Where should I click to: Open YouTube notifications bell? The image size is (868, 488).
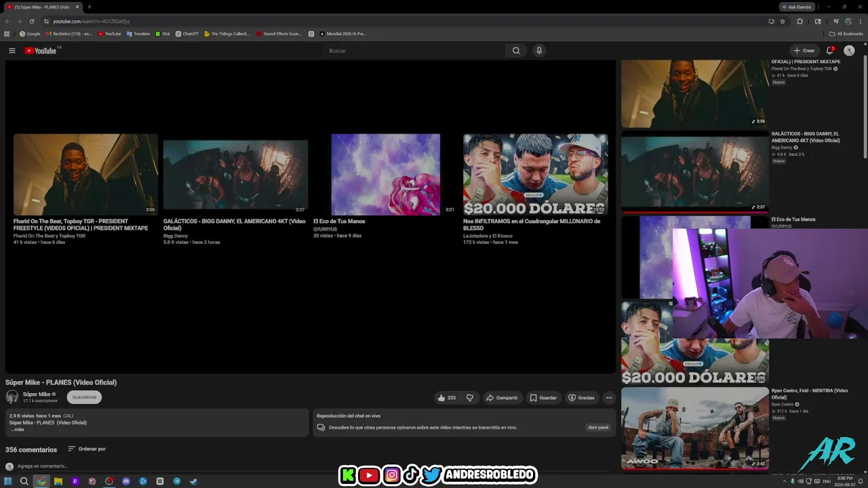click(x=829, y=51)
